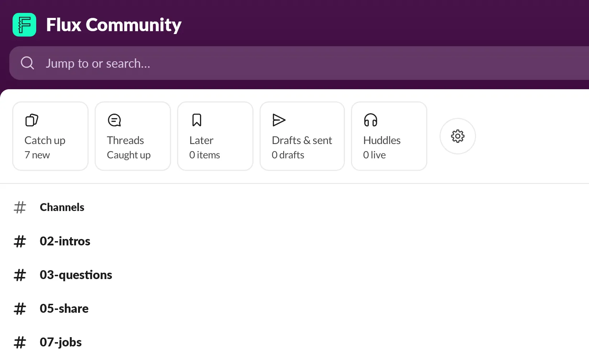Focus the Jump to or search field
This screenshot has width=589, height=364.
(299, 63)
